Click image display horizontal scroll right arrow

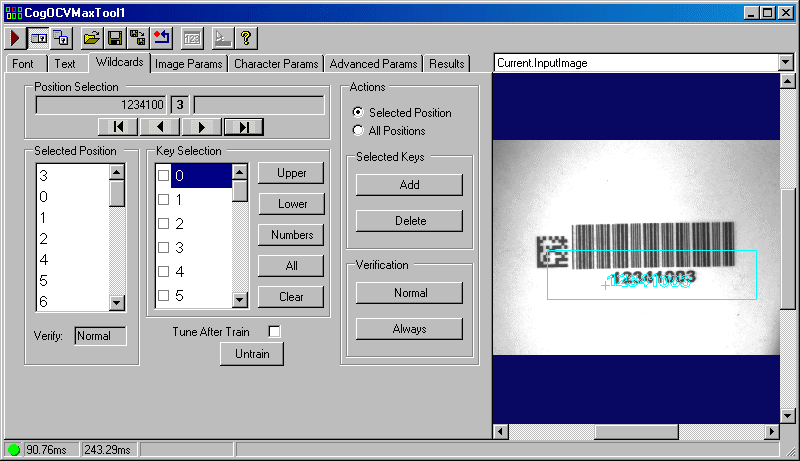[x=772, y=432]
